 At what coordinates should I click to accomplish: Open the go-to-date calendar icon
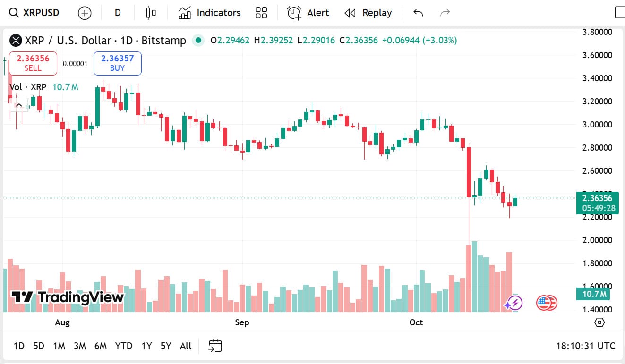[x=215, y=346]
